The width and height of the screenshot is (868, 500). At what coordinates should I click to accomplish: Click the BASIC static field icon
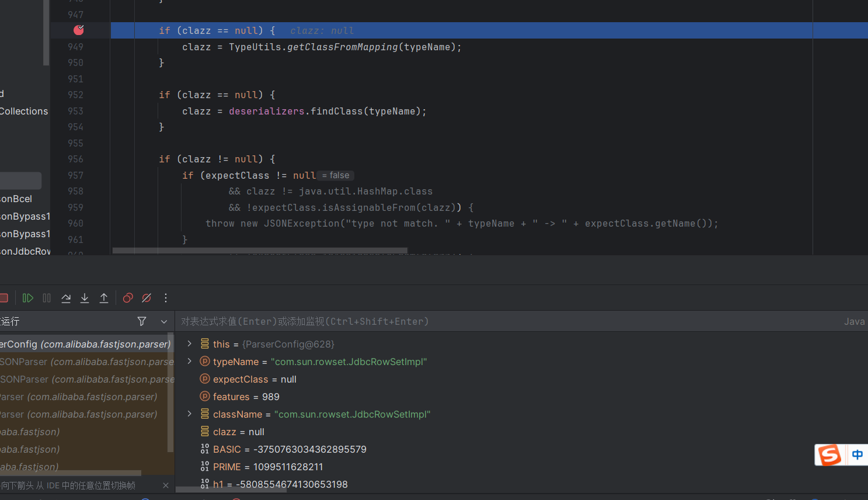click(x=205, y=449)
